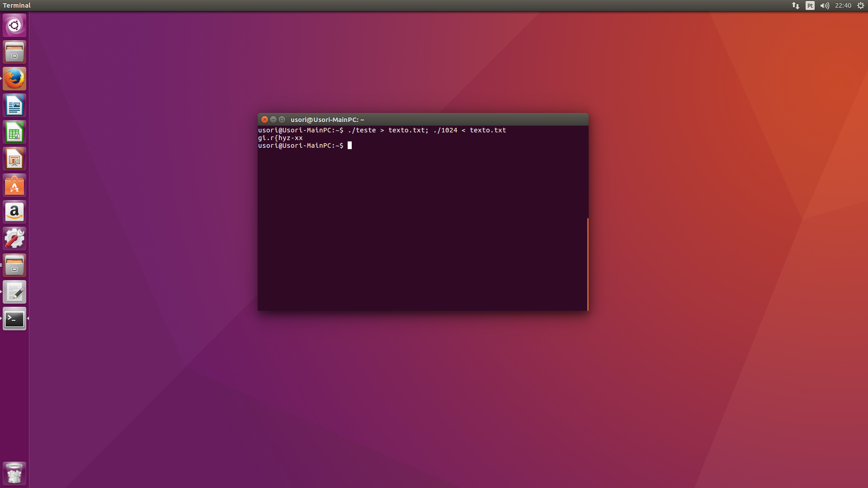Click the ./teste > texto.txt command text

[x=388, y=130]
